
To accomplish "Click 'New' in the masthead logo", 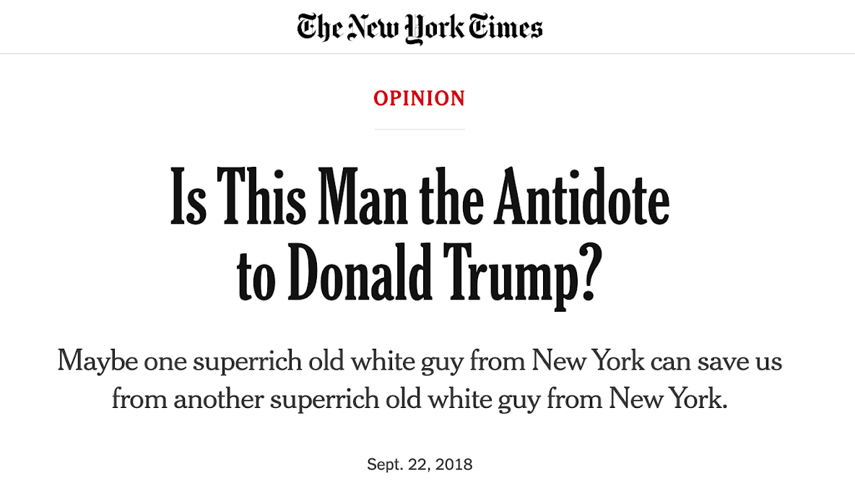I will pos(373,28).
